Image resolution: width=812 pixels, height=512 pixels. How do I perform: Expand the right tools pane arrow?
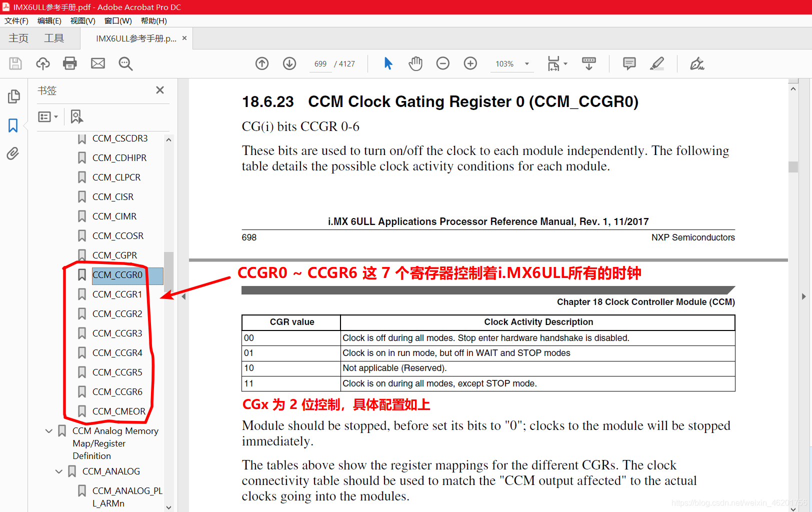(803, 296)
